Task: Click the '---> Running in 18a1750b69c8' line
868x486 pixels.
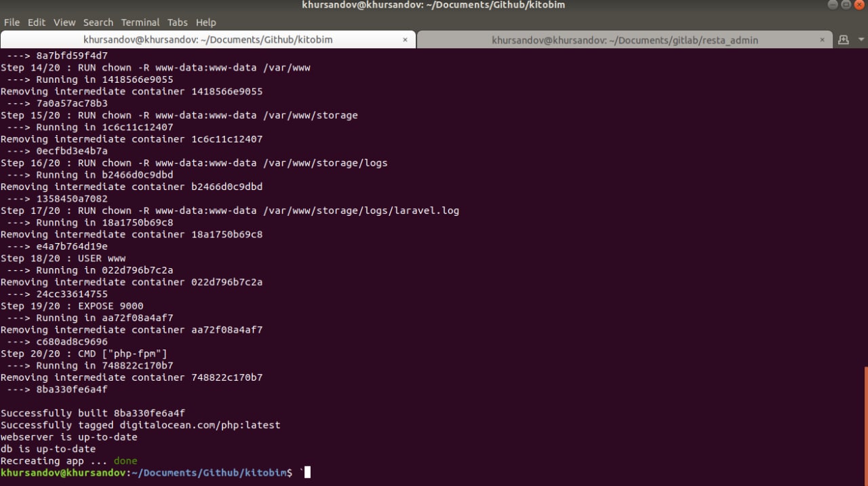Action: click(x=90, y=223)
